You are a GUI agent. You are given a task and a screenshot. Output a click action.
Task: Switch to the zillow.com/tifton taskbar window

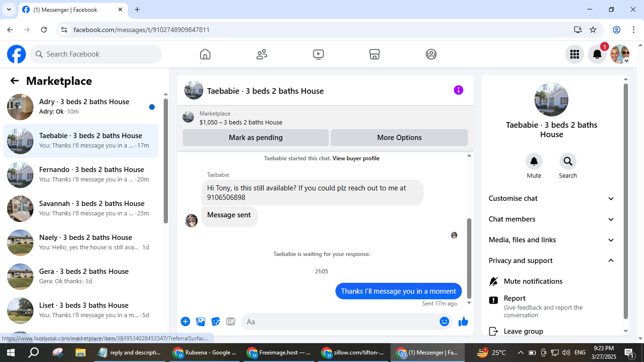(x=354, y=353)
